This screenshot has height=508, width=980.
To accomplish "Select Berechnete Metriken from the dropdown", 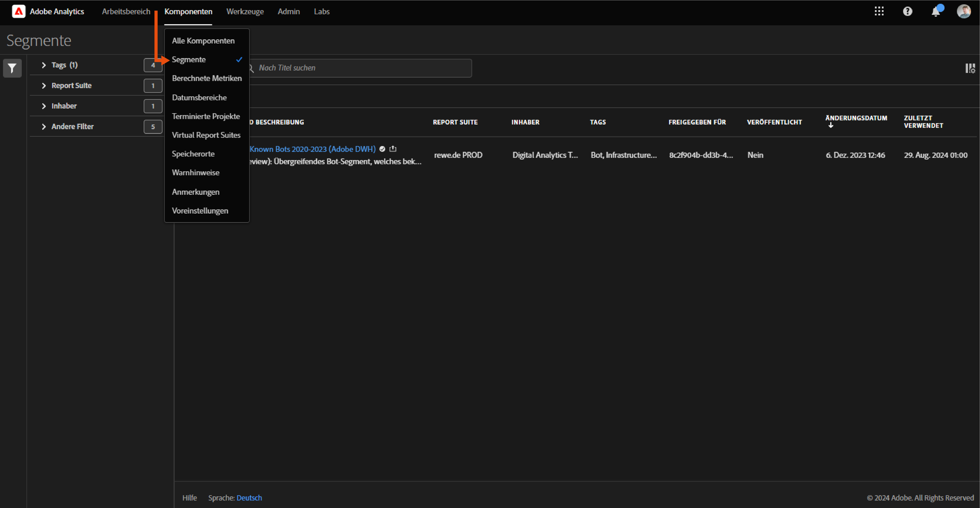I will point(207,78).
